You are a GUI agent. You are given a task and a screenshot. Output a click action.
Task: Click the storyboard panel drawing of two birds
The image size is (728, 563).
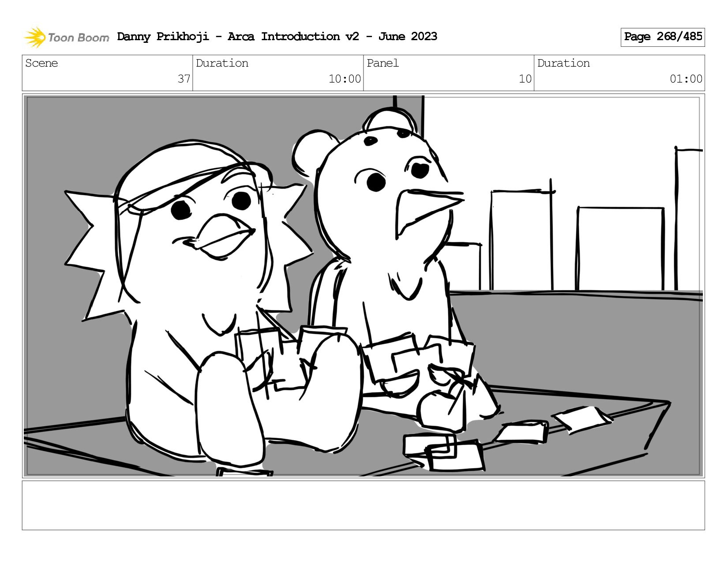(x=364, y=286)
